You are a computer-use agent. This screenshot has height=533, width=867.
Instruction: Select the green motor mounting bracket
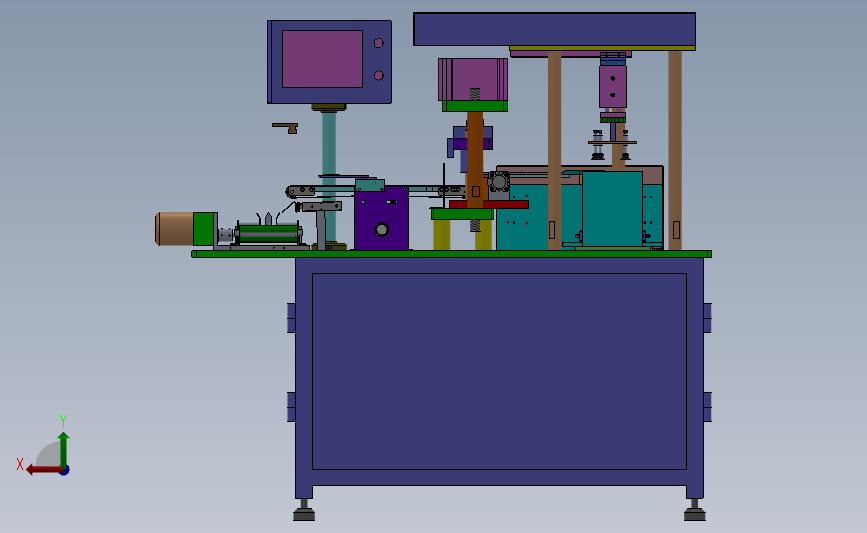click(205, 229)
